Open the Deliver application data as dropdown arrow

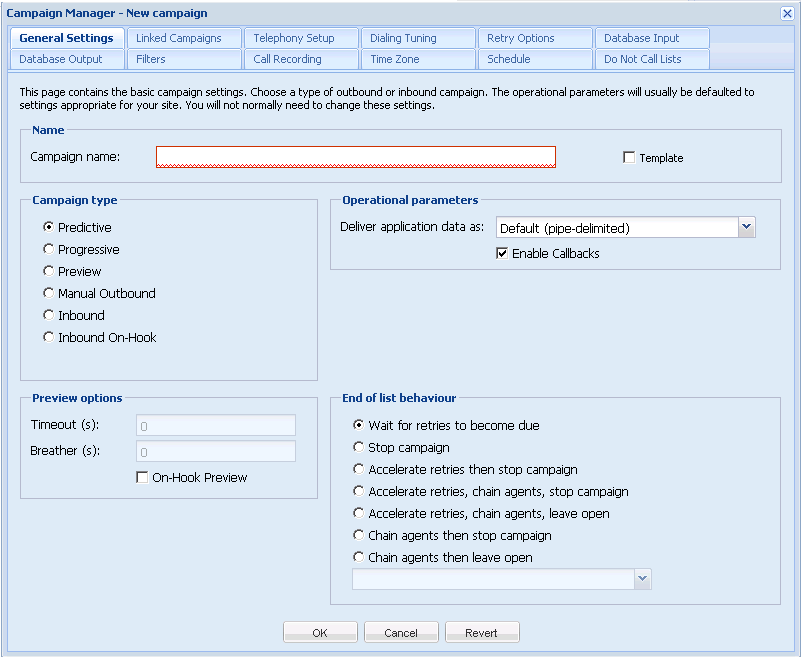(746, 227)
